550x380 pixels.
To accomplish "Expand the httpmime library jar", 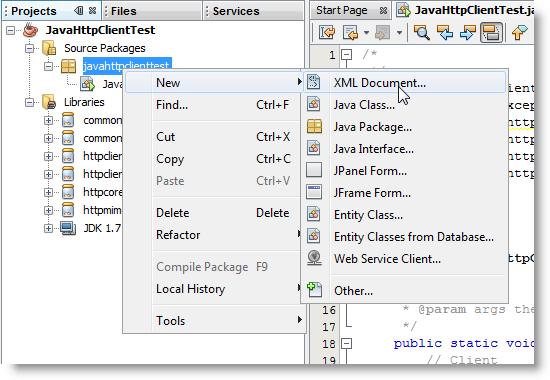I will 48,210.
